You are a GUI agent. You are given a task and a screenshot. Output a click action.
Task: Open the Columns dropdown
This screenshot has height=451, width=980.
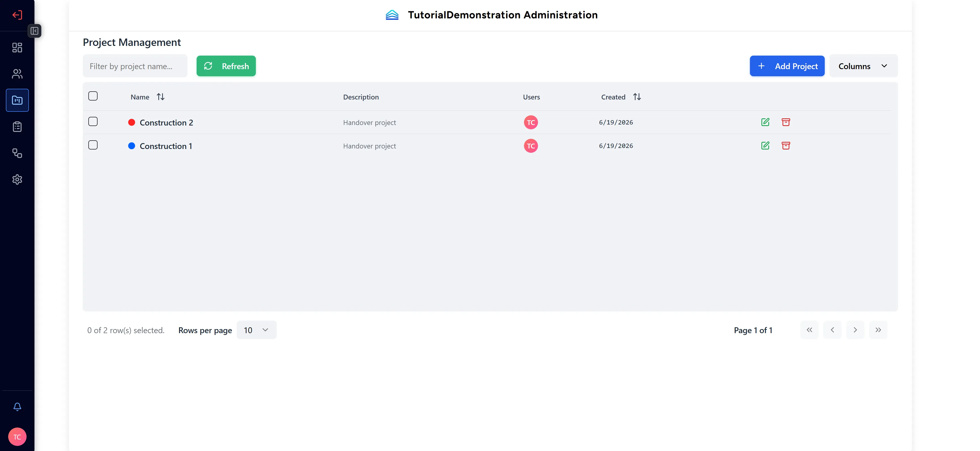[x=863, y=66]
